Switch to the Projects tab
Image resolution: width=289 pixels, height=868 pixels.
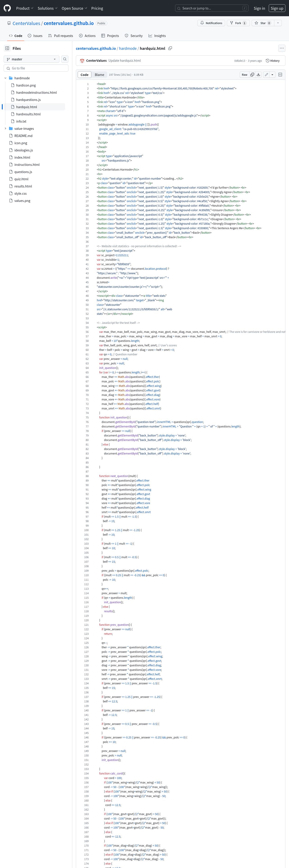110,36
